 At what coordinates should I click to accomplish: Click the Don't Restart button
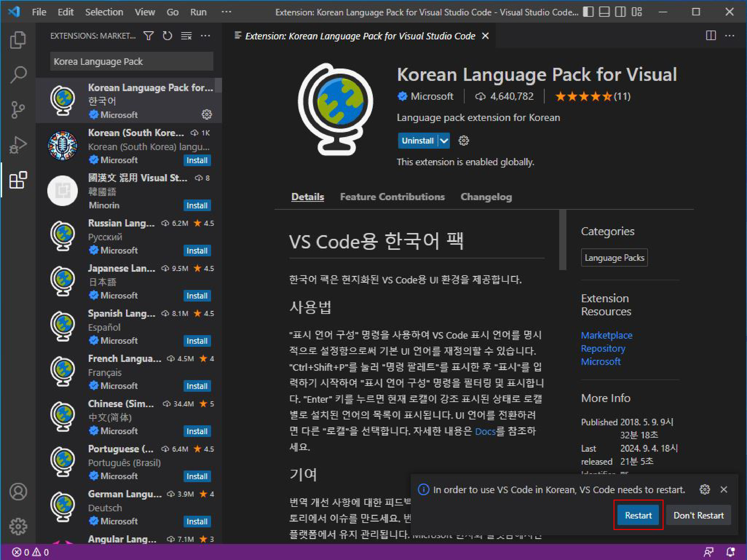[698, 515]
